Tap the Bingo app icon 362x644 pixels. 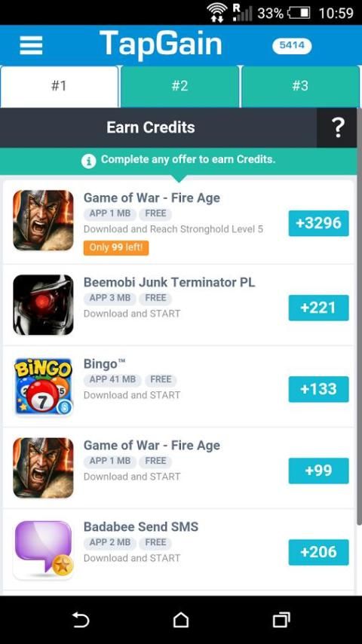[43, 387]
